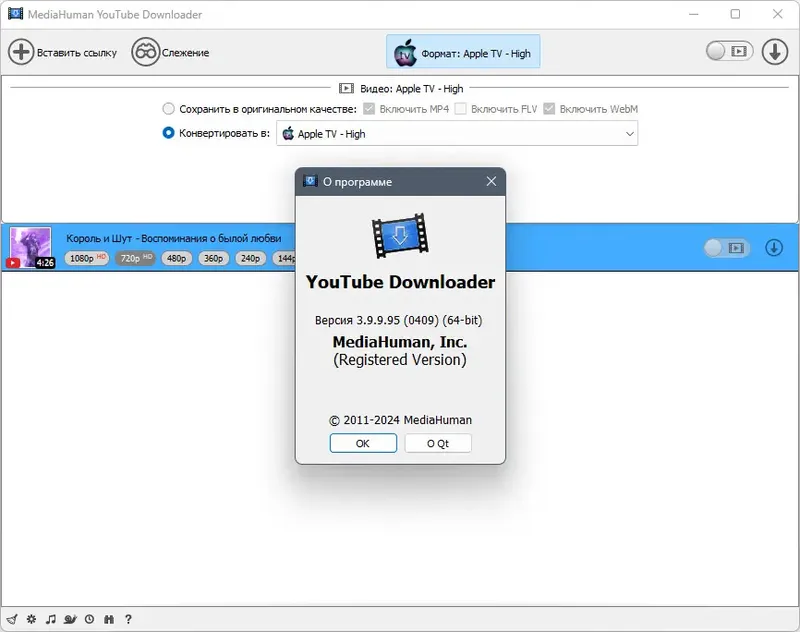The image size is (800, 632).
Task: Click the Формат: Apple TV - High button
Action: pos(463,52)
